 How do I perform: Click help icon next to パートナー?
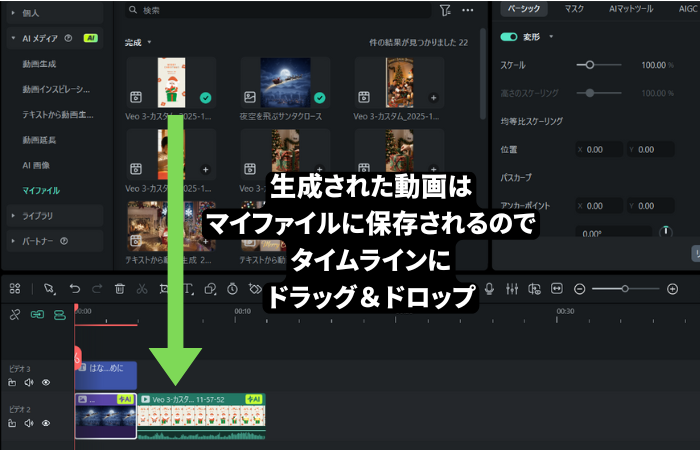tap(64, 241)
